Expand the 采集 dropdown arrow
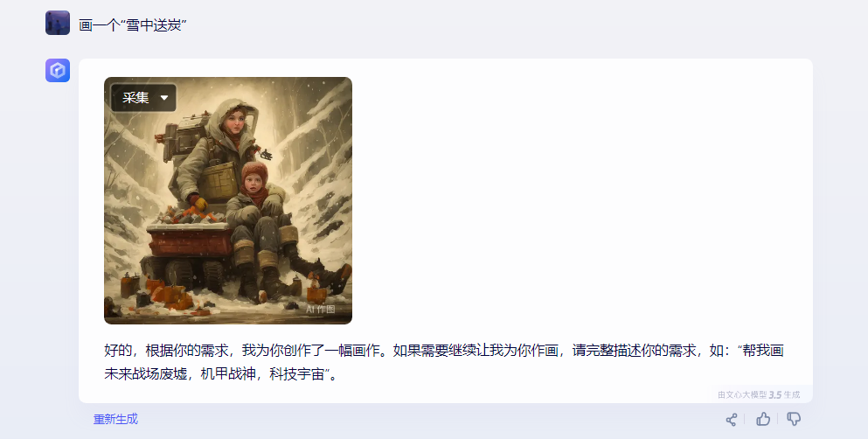This screenshot has height=439, width=868. [x=163, y=98]
